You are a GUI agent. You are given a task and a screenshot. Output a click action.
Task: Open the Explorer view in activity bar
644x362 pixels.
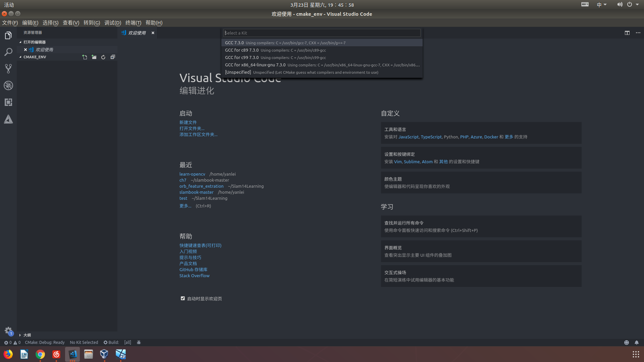[x=8, y=35]
